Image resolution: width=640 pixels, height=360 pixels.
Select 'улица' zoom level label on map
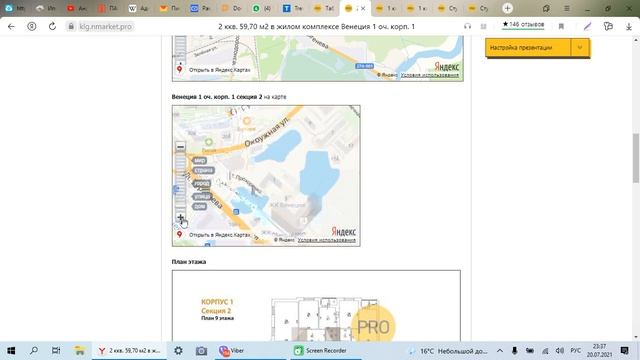click(202, 197)
